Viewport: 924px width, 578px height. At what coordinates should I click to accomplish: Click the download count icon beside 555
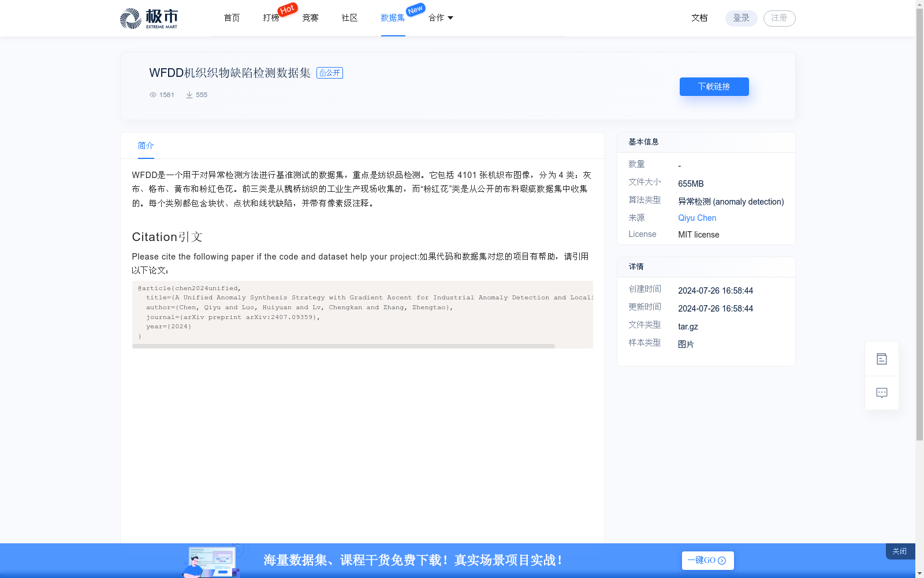[x=189, y=95]
